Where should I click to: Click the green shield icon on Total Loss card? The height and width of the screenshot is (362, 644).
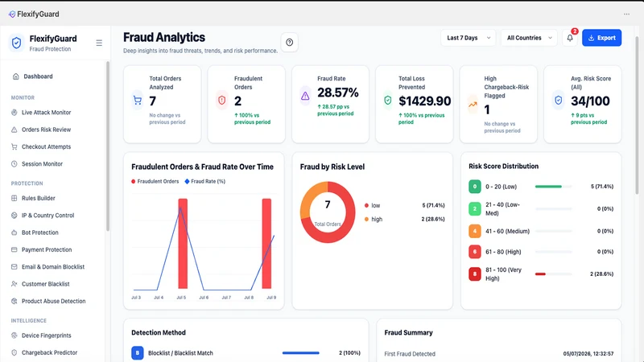click(x=388, y=100)
